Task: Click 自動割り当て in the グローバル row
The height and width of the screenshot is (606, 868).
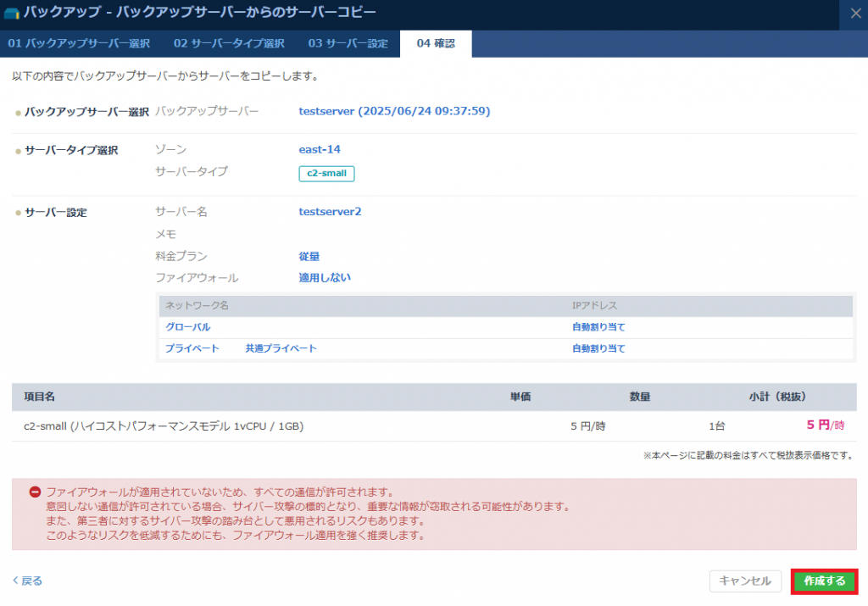Action: click(598, 327)
